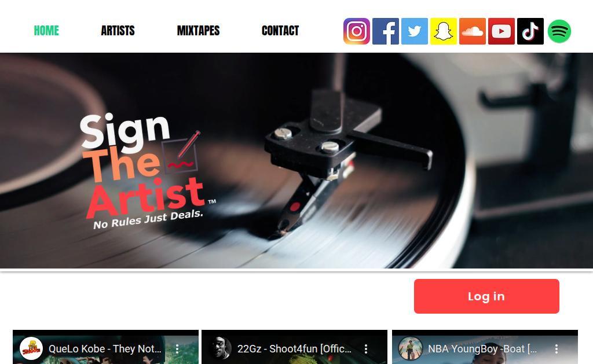Open the orange SoundCloud icon
The height and width of the screenshot is (364, 593).
(x=473, y=31)
